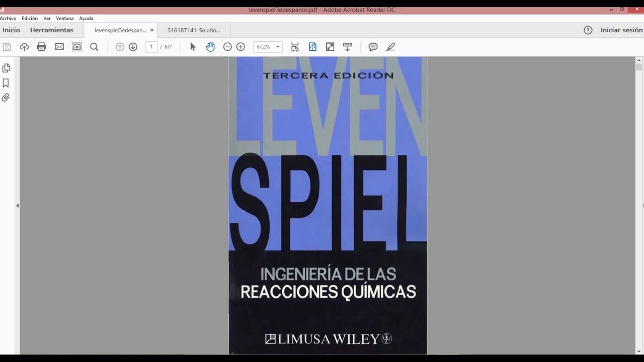Click the Save file icon
This screenshot has height=362, width=644.
coord(7,47)
